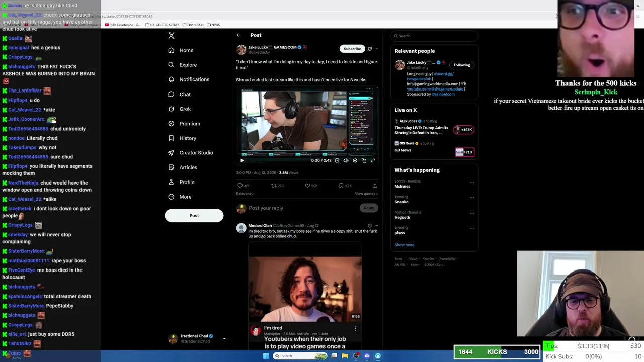Join GB News live with +213

coord(464,152)
